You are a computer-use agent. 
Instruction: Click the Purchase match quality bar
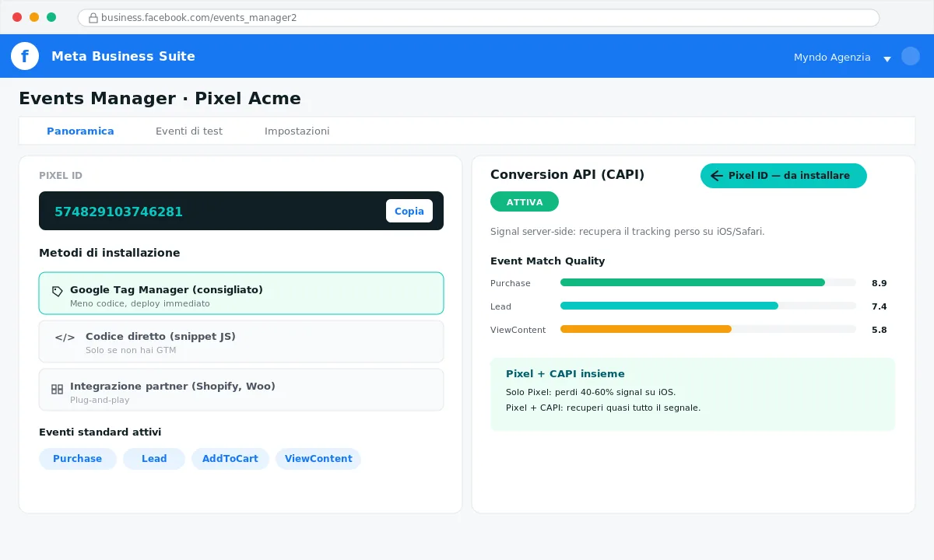[x=708, y=282]
